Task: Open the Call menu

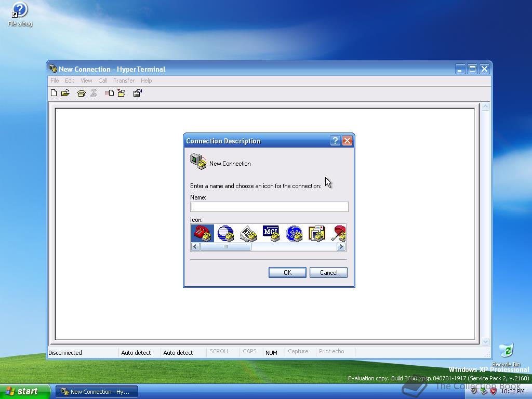Action: (103, 81)
